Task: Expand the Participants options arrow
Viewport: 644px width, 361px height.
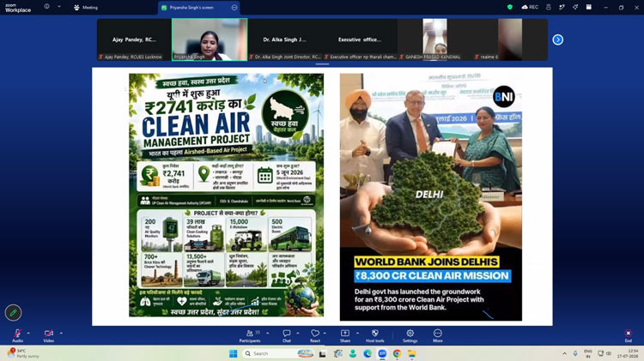Action: [268, 333]
